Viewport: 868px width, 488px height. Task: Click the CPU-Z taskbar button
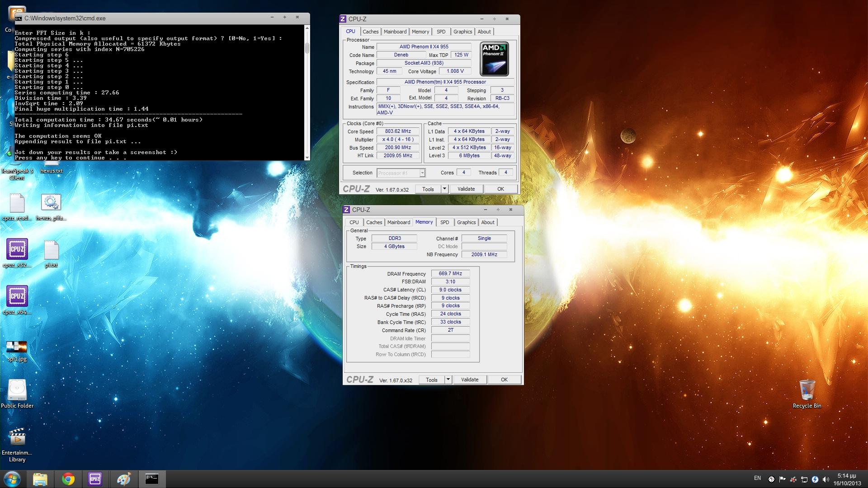coord(95,479)
